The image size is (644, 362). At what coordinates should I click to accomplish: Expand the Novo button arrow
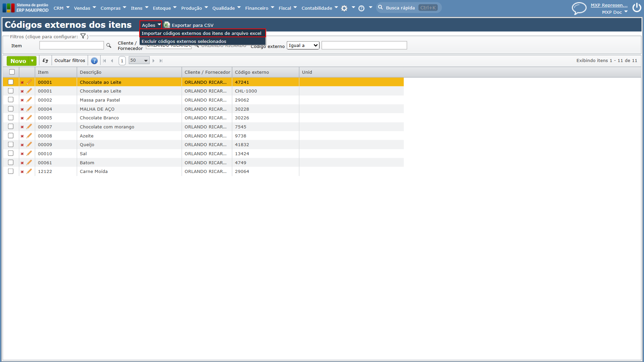pyautogui.click(x=32, y=61)
